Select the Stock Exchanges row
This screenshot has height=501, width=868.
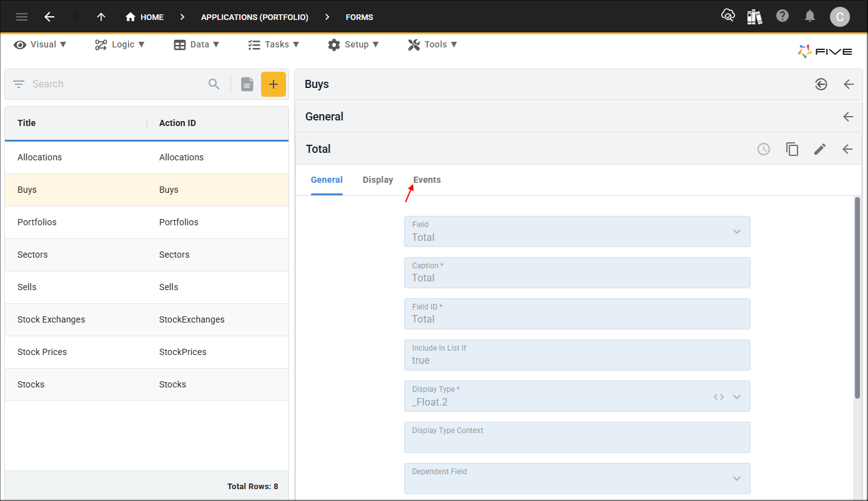pyautogui.click(x=147, y=319)
